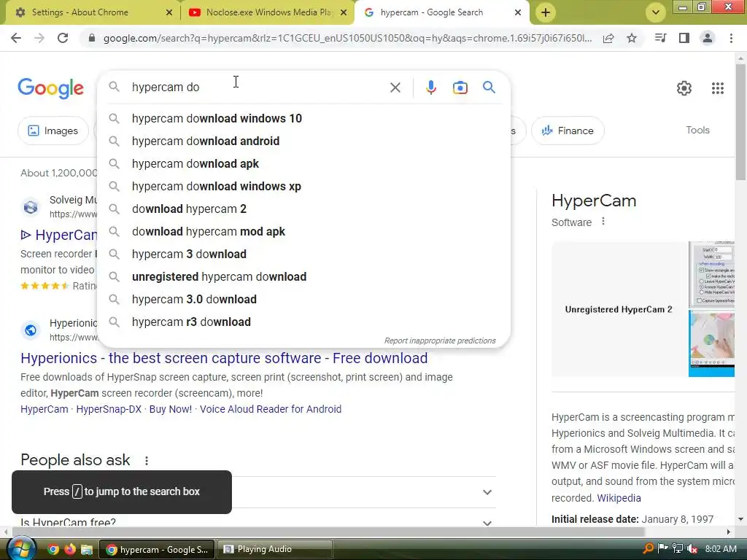Close the hypercam Google Search tab
Image resolution: width=747 pixels, height=560 pixels.
(x=517, y=12)
